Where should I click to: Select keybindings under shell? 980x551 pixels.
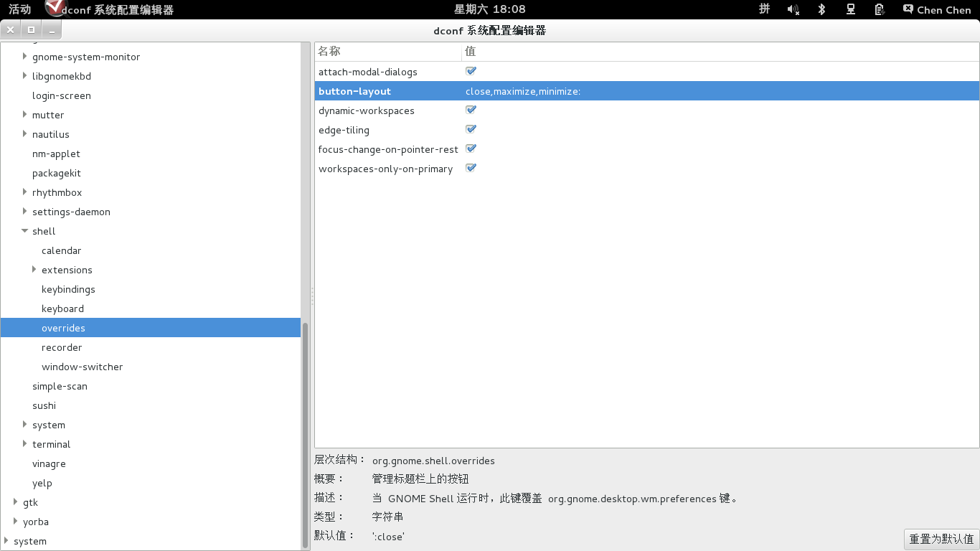pos(68,289)
